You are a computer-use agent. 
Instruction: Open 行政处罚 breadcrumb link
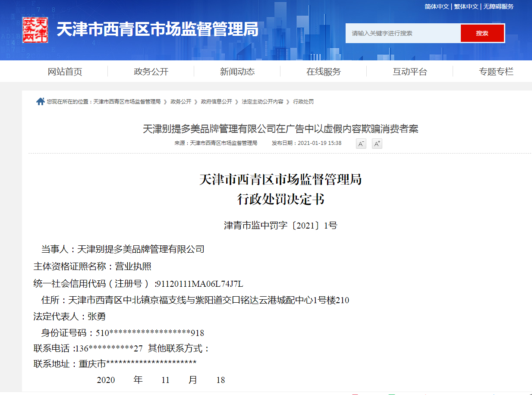[x=303, y=102]
